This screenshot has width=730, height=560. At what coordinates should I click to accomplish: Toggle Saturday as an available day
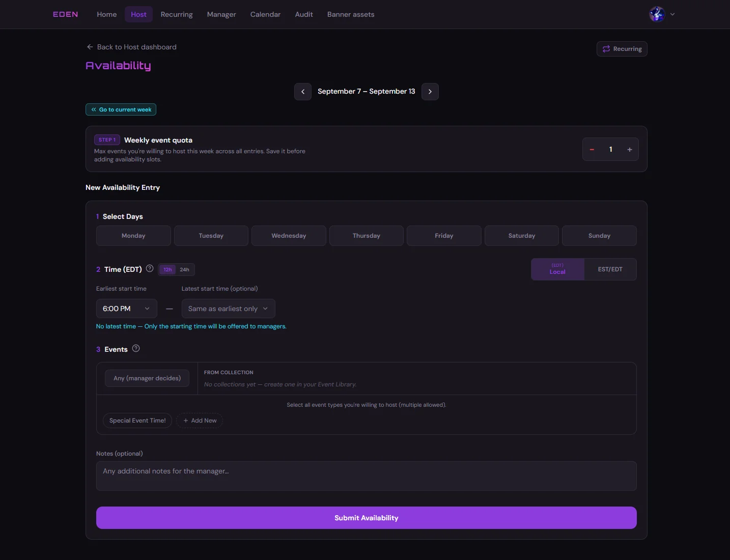click(522, 236)
